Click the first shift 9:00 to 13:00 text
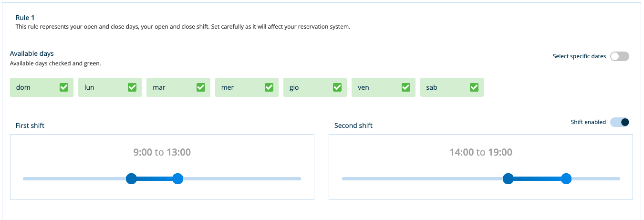This screenshot has width=644, height=220. (x=162, y=152)
